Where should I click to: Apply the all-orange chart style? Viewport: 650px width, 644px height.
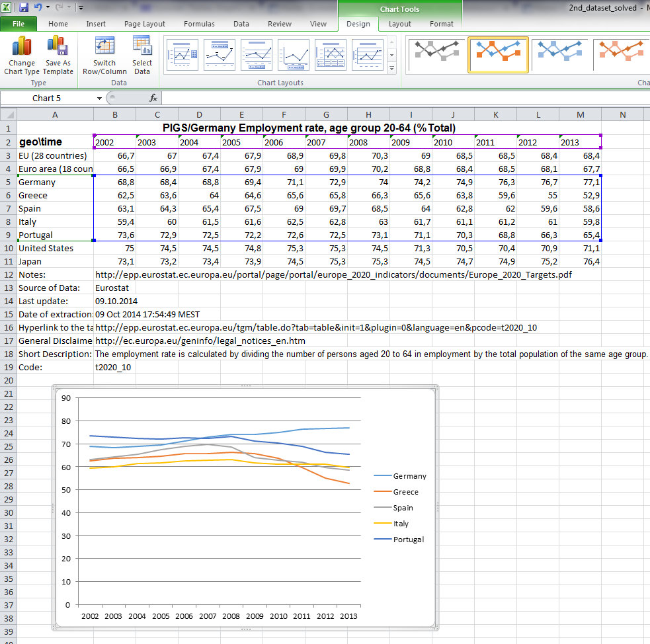pos(622,55)
